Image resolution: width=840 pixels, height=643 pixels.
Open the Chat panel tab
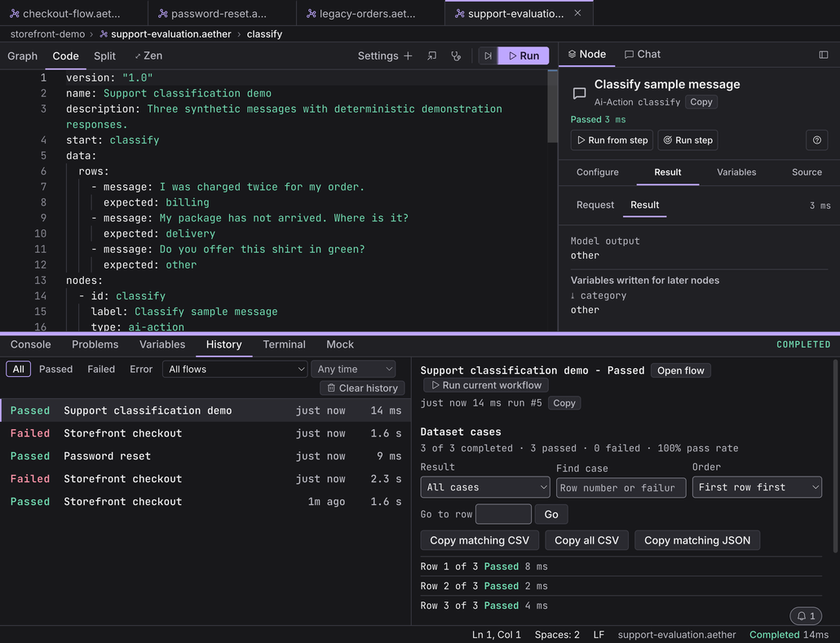click(643, 54)
